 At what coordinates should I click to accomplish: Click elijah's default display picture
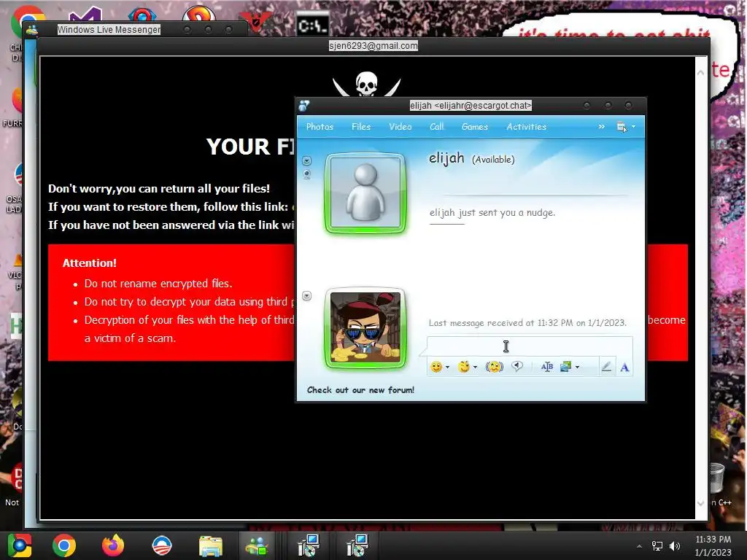pyautogui.click(x=365, y=192)
